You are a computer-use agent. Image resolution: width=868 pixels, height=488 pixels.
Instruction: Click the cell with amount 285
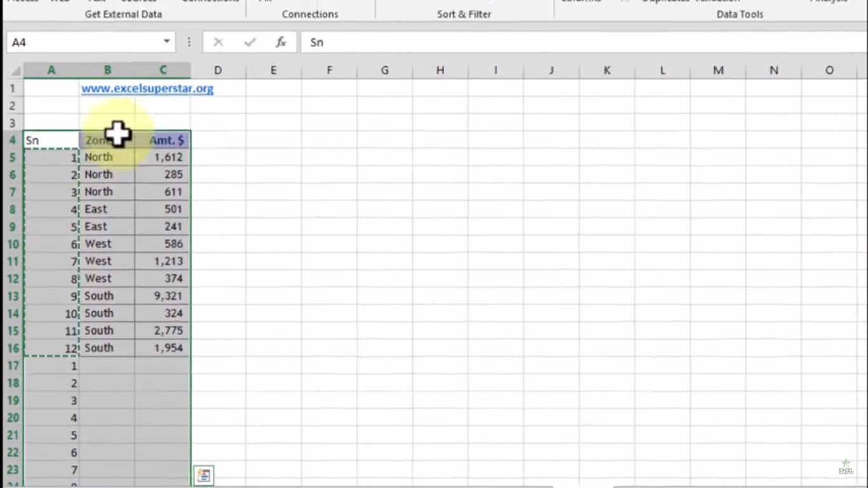163,174
